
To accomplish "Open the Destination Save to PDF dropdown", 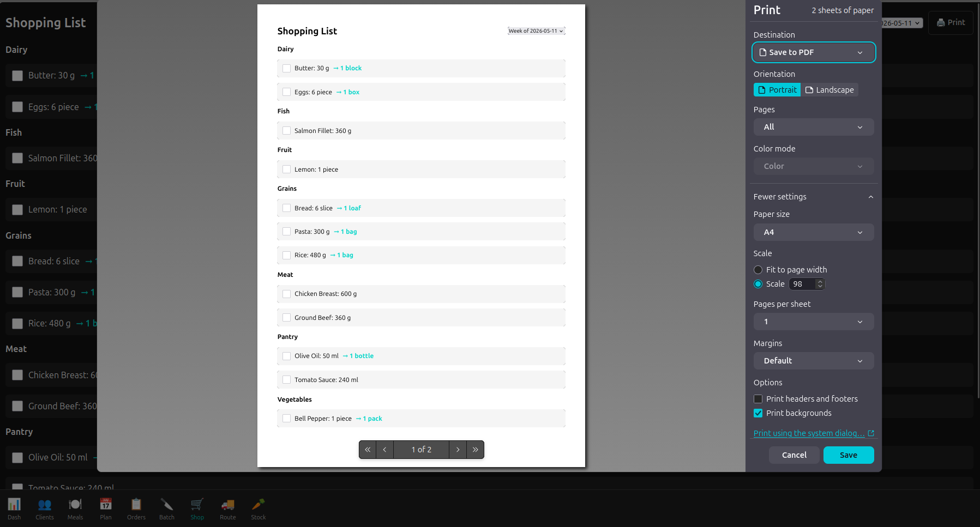I will [x=814, y=52].
